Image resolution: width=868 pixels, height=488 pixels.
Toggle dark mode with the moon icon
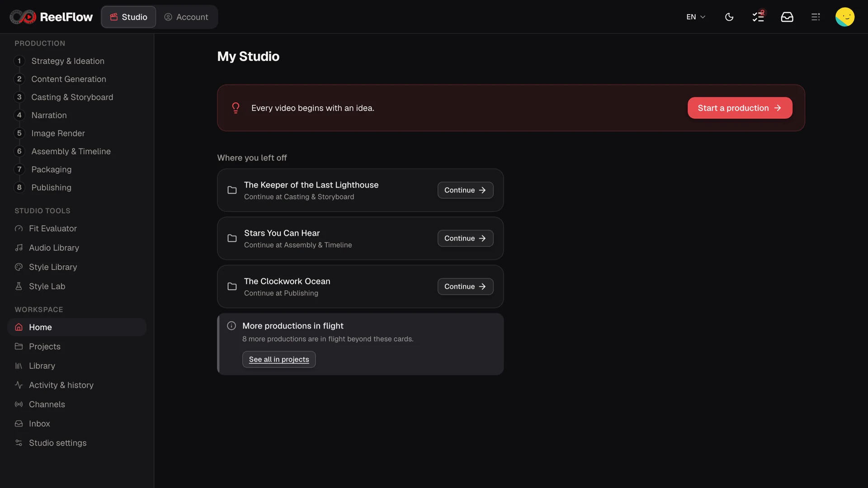tap(729, 17)
